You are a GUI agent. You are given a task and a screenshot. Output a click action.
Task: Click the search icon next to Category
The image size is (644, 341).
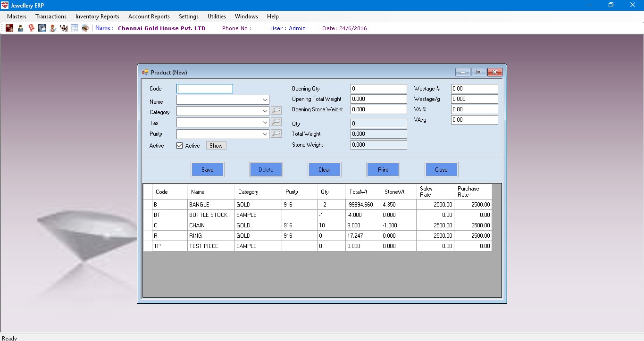276,111
